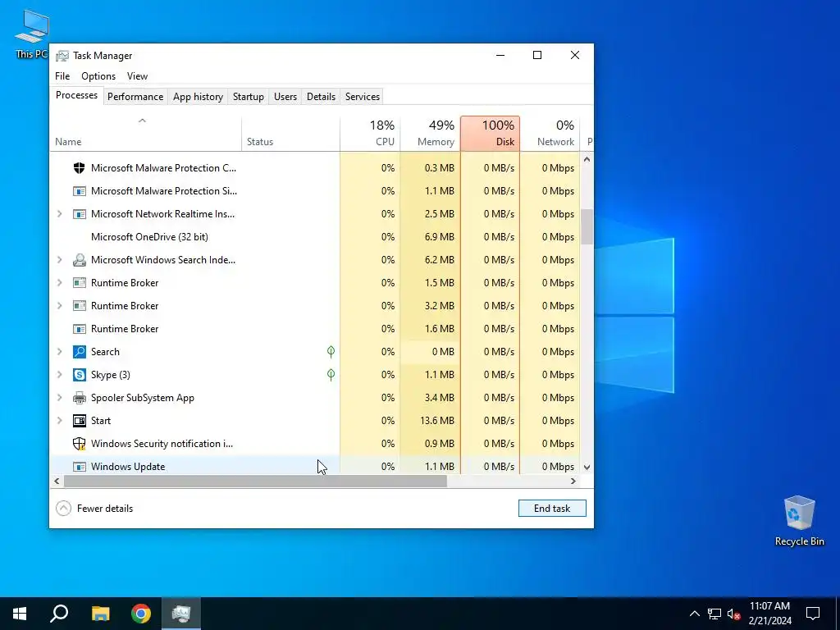
Task: Click the Microsoft Windows Search Indexer icon
Action: (x=80, y=260)
